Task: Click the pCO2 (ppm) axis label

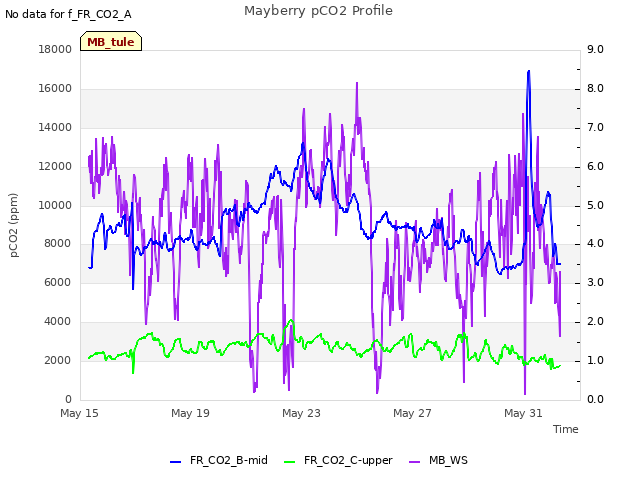Action: tap(14, 225)
